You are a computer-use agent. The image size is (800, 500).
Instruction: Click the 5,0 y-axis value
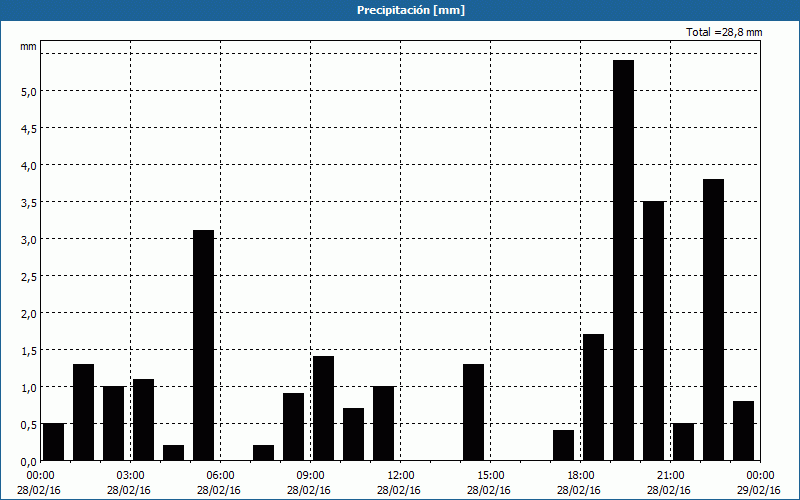point(29,92)
